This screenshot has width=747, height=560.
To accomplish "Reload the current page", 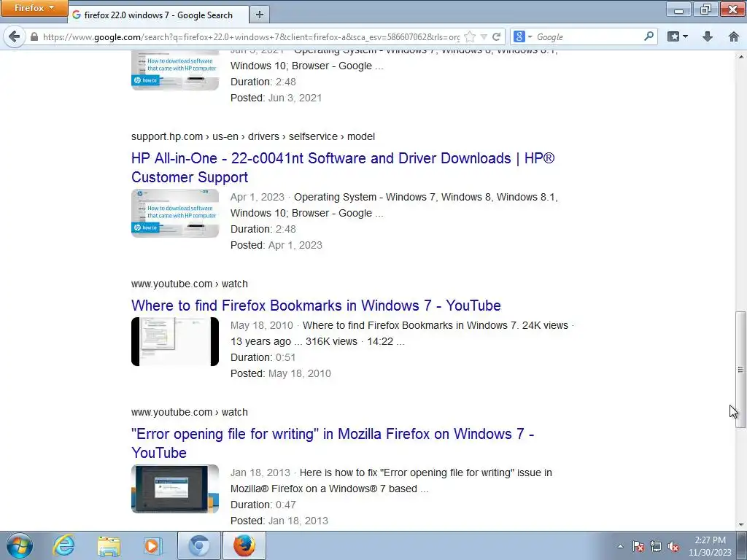I will (x=496, y=36).
